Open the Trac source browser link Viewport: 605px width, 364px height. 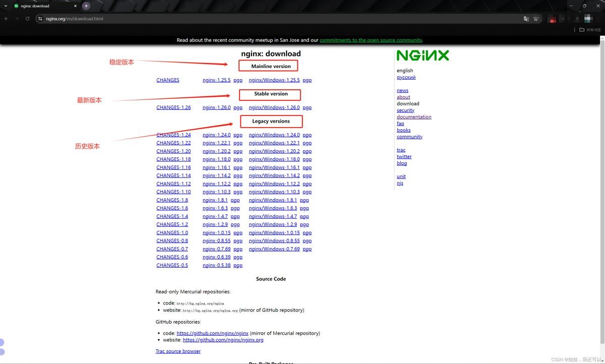click(178, 351)
